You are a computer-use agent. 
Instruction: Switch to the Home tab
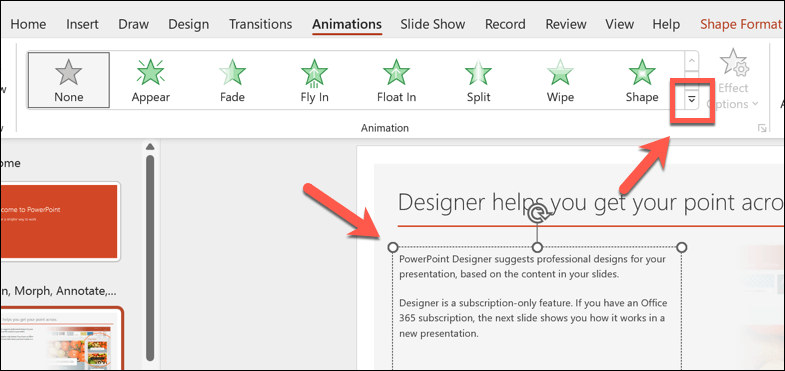point(28,25)
